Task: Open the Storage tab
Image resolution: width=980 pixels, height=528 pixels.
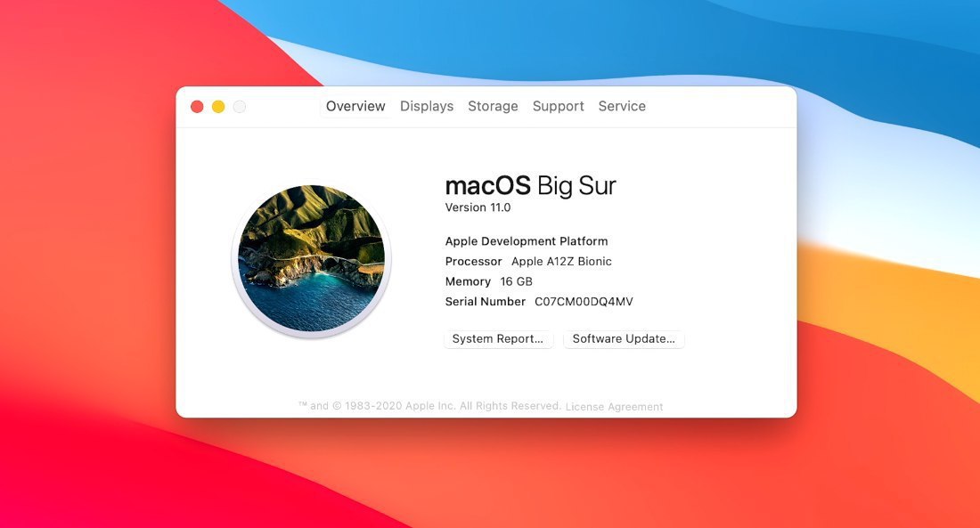Action: (x=493, y=106)
